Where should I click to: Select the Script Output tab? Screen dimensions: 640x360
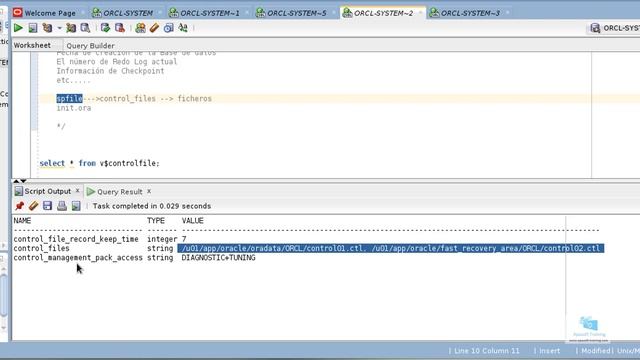coord(47,191)
